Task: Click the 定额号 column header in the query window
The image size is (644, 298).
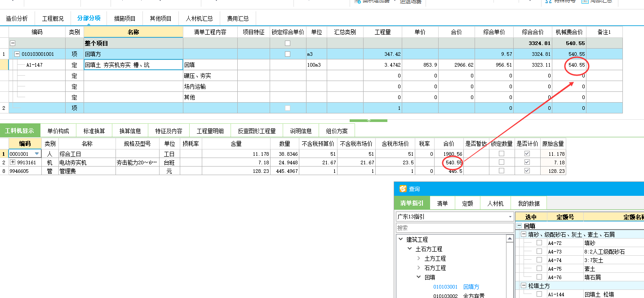Action: coord(565,217)
